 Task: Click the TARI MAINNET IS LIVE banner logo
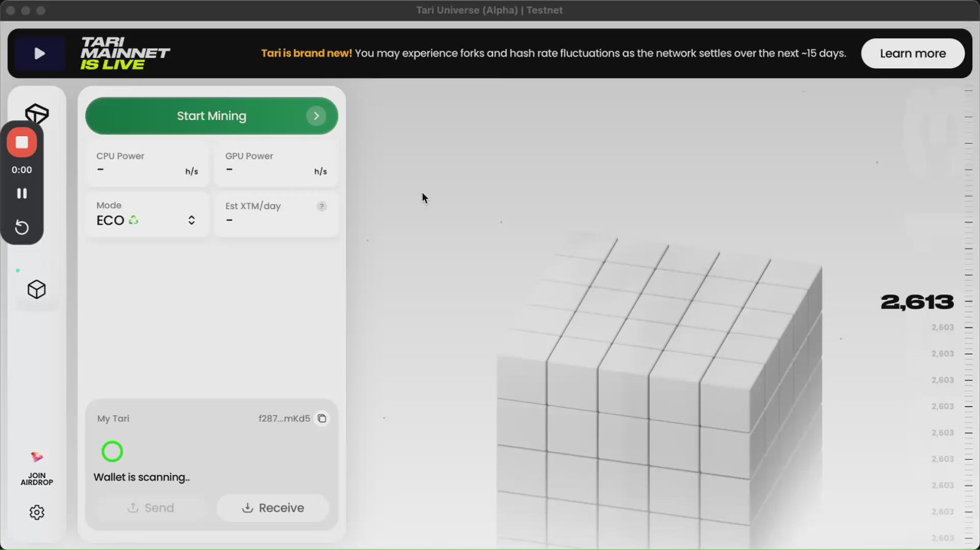(x=125, y=54)
